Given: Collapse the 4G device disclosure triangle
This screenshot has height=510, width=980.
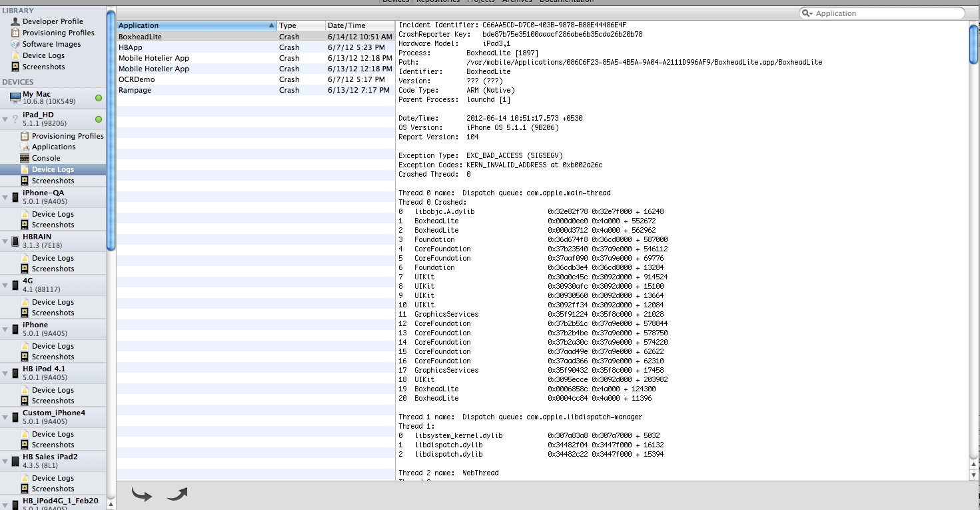Looking at the screenshot, I should tap(5, 285).
